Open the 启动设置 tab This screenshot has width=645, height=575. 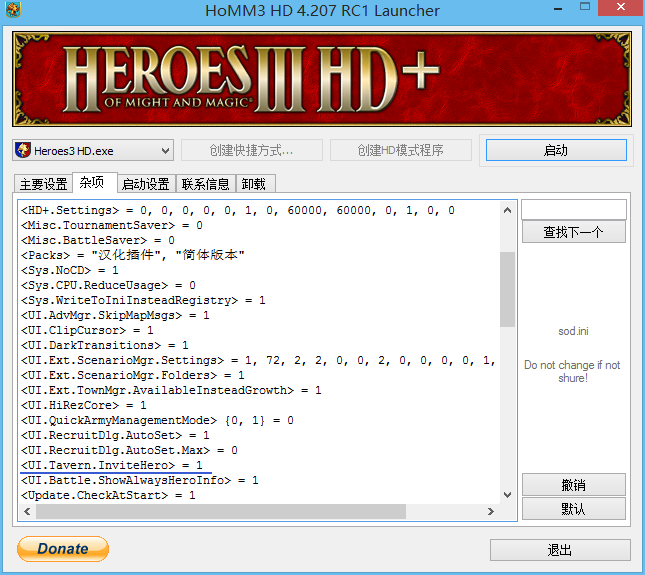(145, 184)
